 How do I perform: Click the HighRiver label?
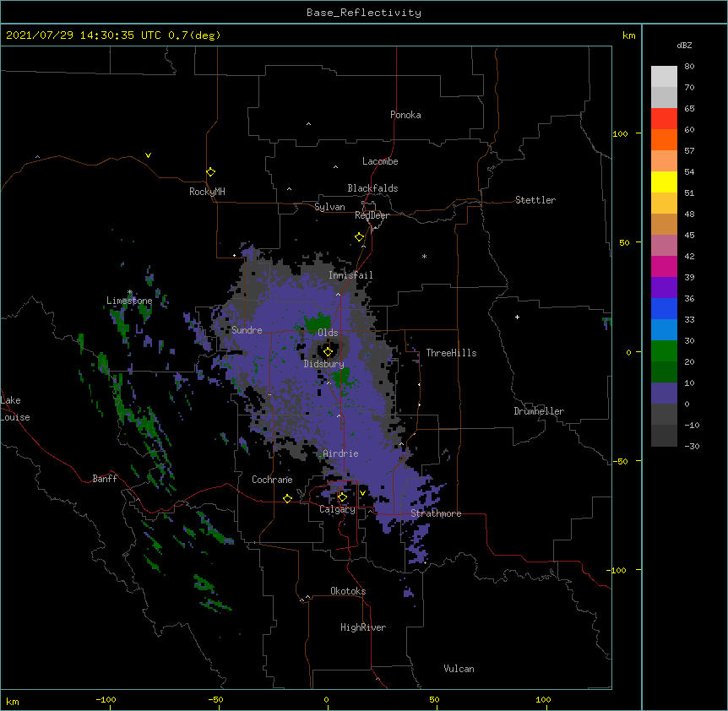363,627
